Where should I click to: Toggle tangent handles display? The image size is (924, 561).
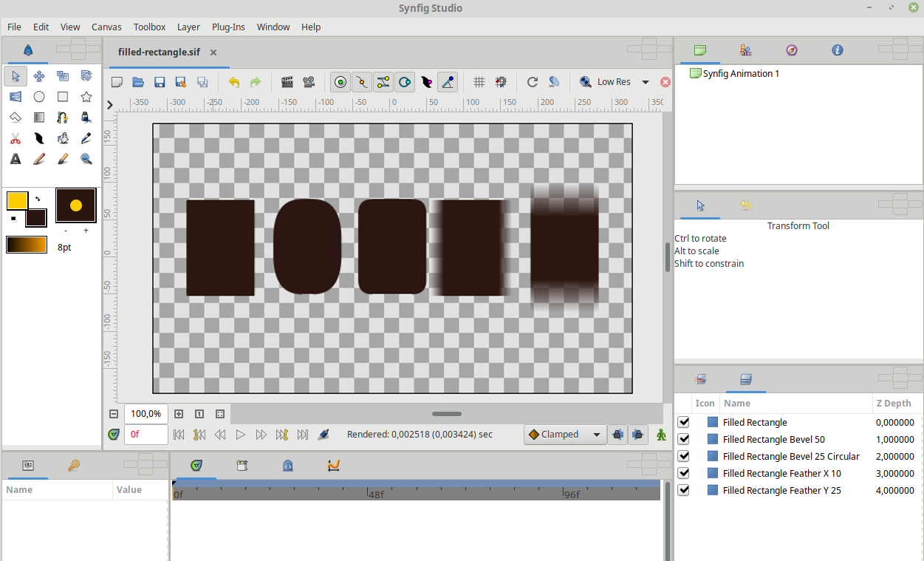(x=383, y=82)
